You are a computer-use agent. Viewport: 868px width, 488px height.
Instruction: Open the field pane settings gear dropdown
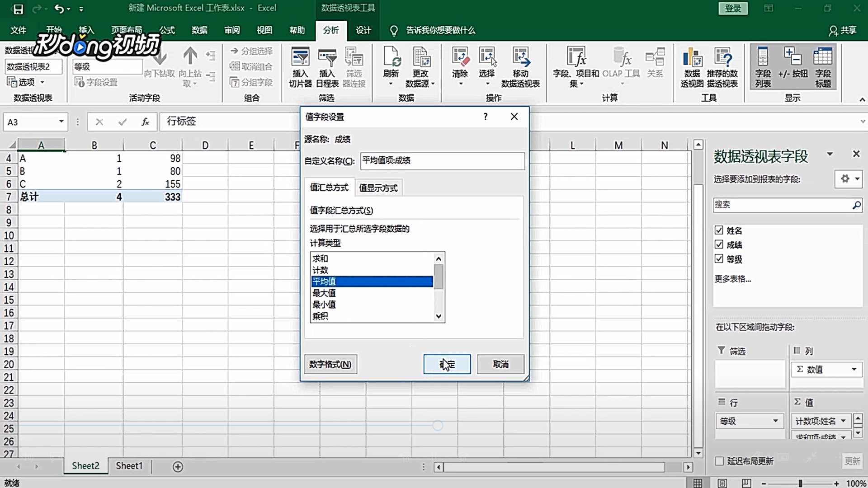[x=849, y=179]
